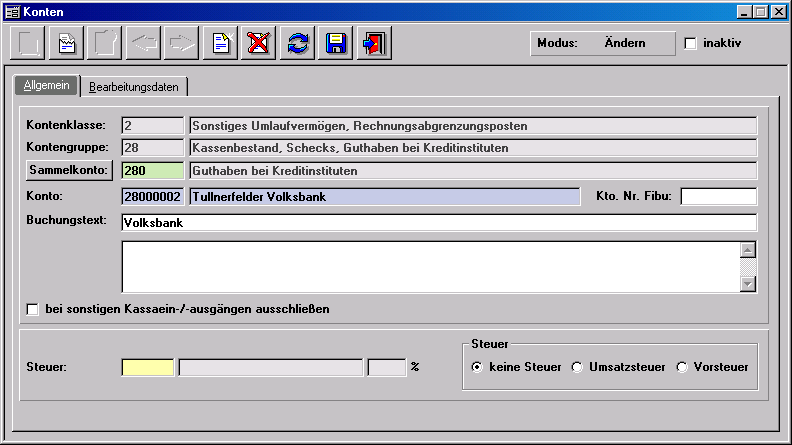Click the greyed-out left arrow icon
The height and width of the screenshot is (445, 792).
[x=145, y=43]
